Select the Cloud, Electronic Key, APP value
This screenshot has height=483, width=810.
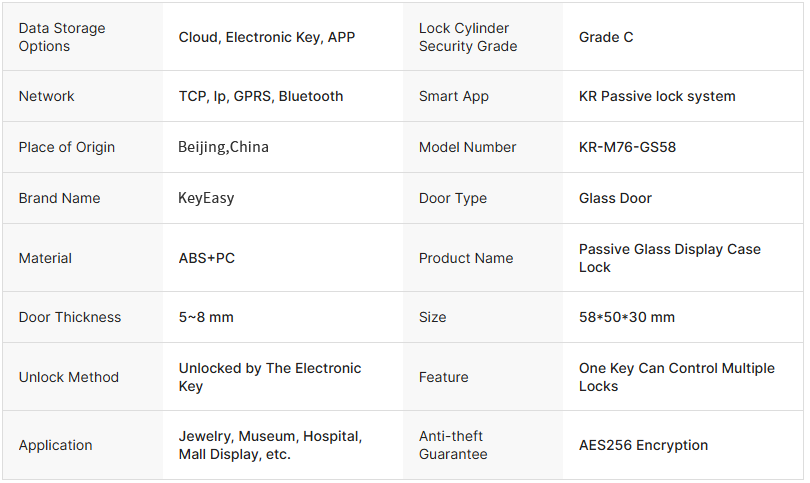tap(266, 37)
